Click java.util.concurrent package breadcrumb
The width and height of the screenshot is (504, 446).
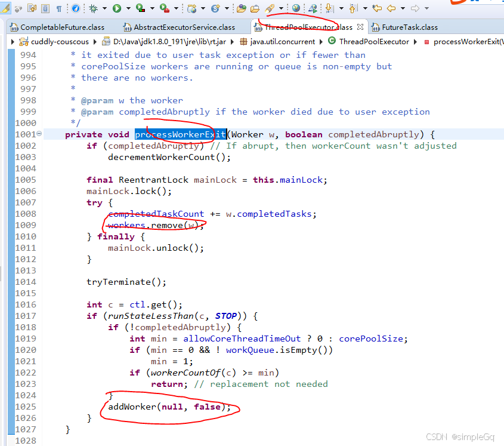coord(278,42)
